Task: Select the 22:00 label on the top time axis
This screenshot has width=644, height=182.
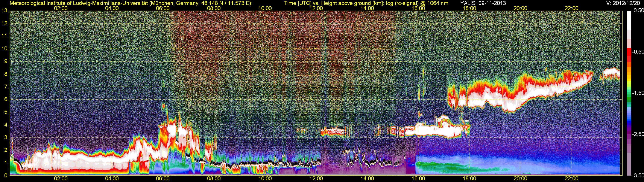Action: (x=571, y=8)
